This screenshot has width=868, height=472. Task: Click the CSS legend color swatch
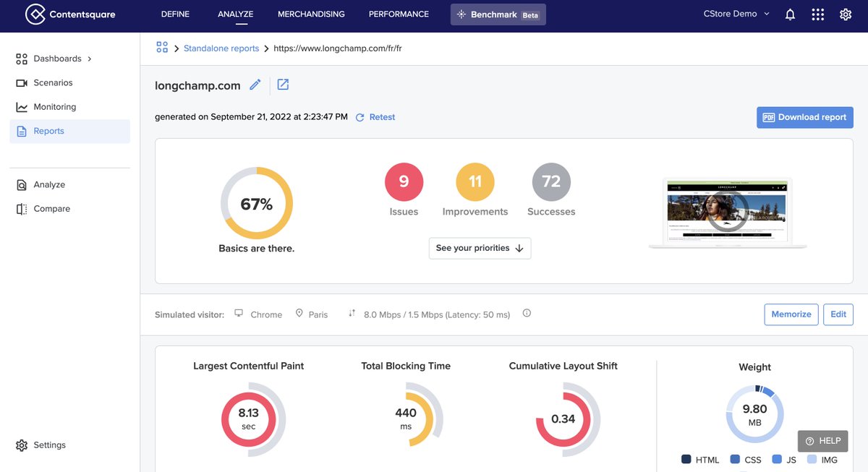click(x=735, y=460)
